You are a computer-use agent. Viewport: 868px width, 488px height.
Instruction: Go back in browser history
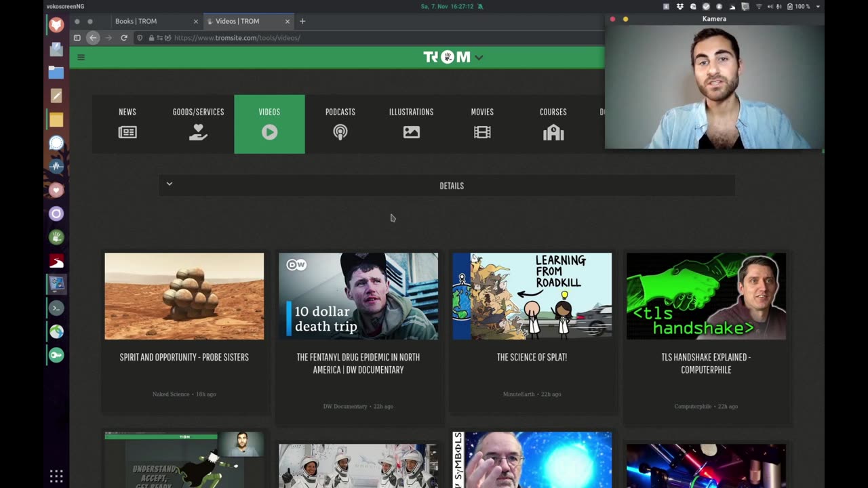93,38
